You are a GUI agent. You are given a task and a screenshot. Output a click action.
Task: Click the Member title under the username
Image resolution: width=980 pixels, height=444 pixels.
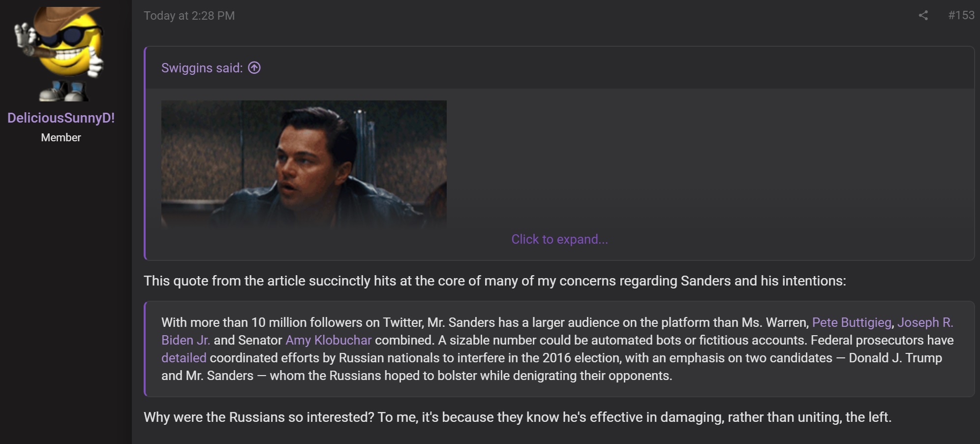(x=61, y=137)
